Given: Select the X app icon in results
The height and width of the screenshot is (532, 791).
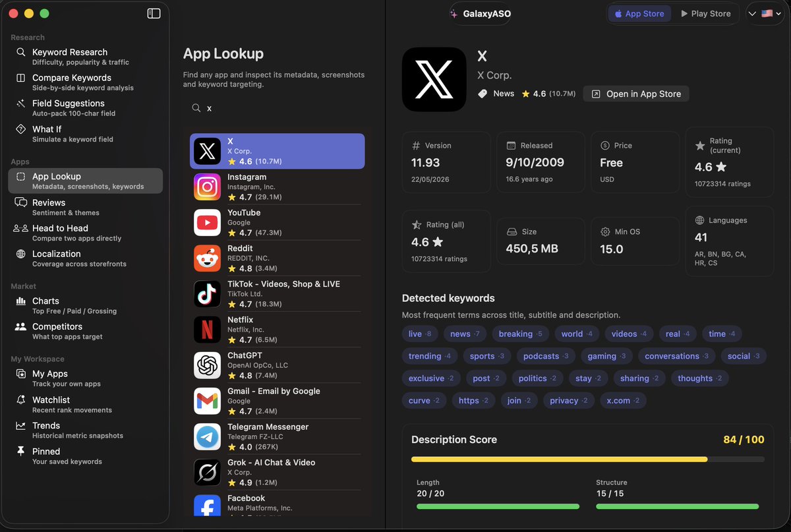Looking at the screenshot, I should pyautogui.click(x=207, y=152).
